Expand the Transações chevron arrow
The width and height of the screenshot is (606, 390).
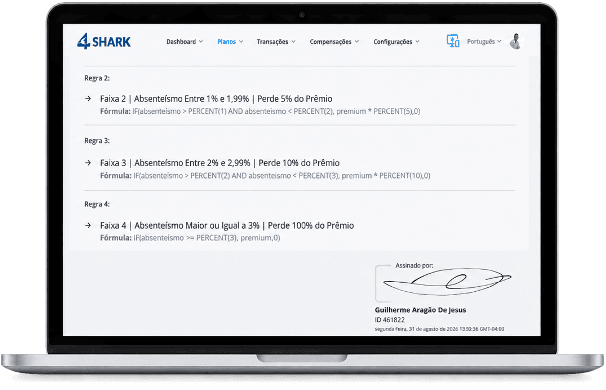click(293, 41)
